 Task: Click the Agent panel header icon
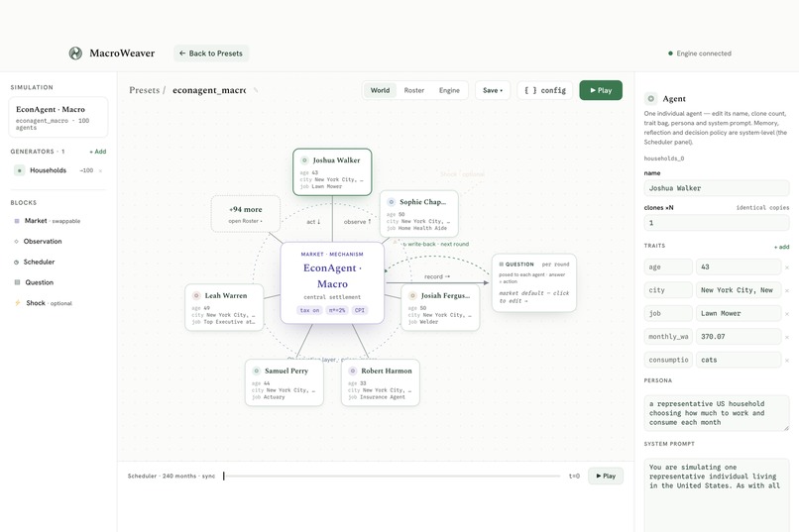650,99
